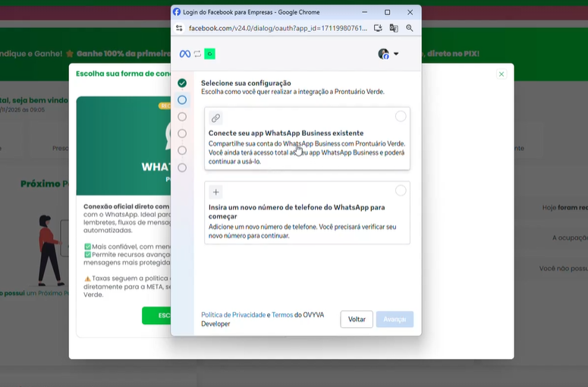Open the Termos link
Image resolution: width=588 pixels, height=387 pixels.
(x=282, y=314)
